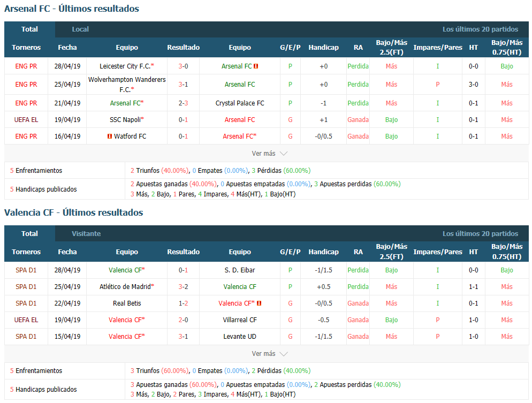This screenshot has height=403, width=532.
Task: Click '5 Enfrentamientos' in the Valencia summary
Action: point(36,371)
